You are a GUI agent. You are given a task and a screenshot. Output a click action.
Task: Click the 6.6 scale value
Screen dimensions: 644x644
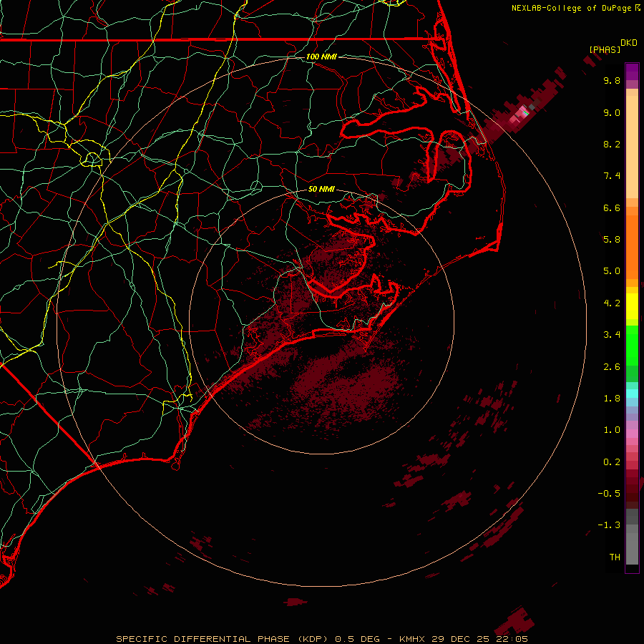click(x=612, y=208)
